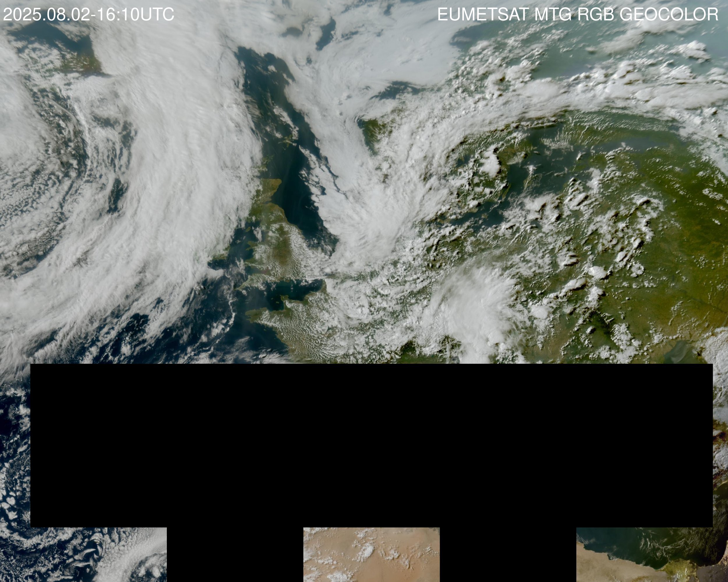Click the Atlantic cloud vortex tile at bottom left
Screen dimensions: 728x582
[x=83, y=554]
